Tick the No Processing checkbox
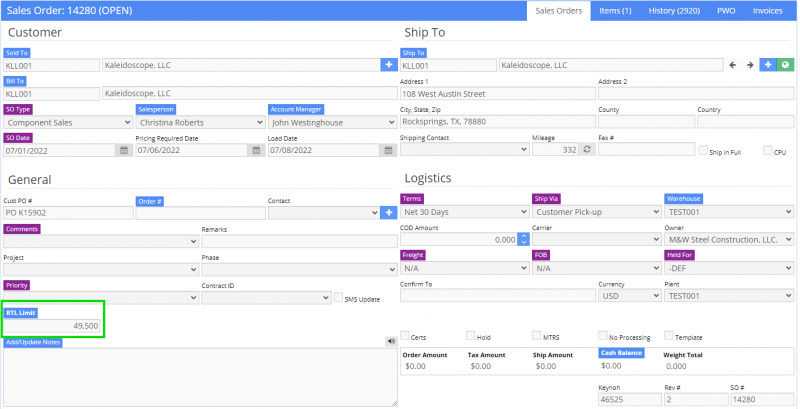The width and height of the screenshot is (800, 409). 603,336
